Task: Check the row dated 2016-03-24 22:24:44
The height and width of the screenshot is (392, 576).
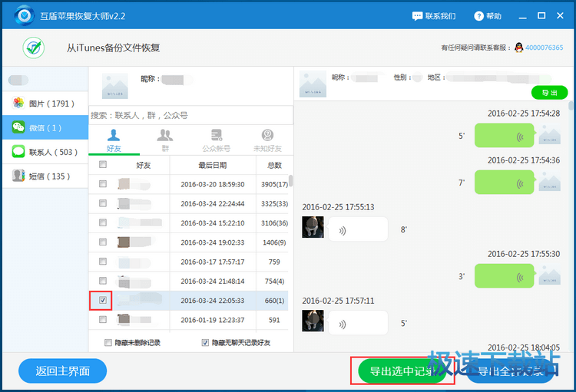Action: 103,203
